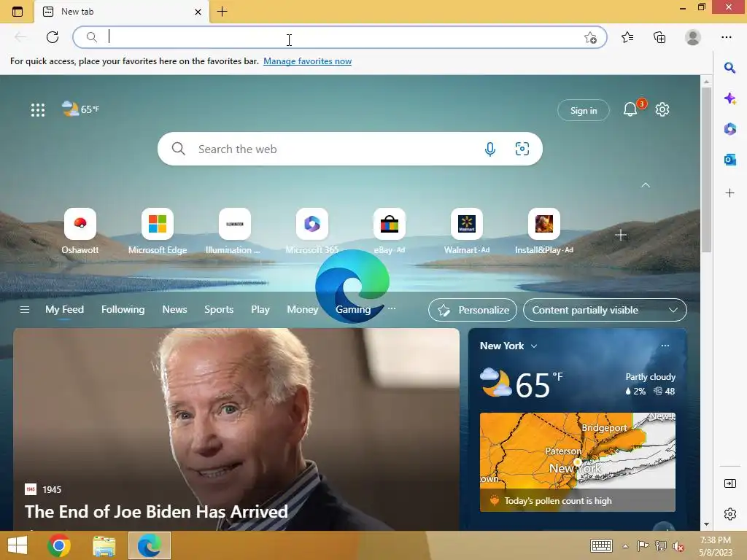The width and height of the screenshot is (747, 560).
Task: Click the browser refresh button
Action: point(53,37)
